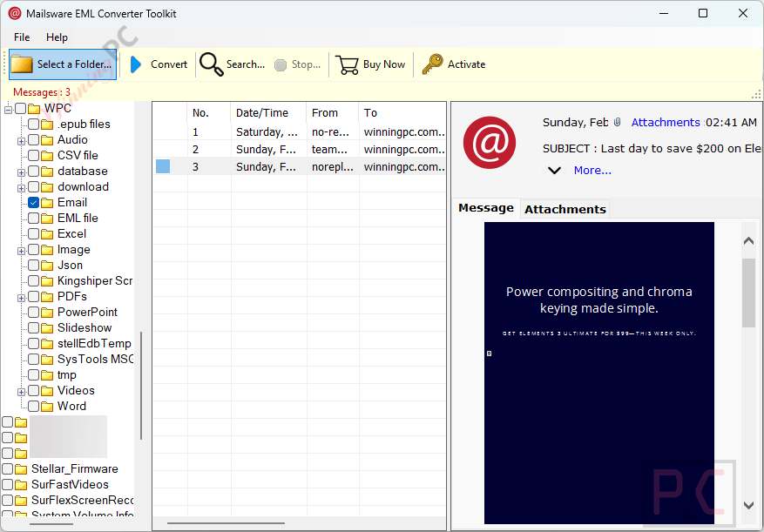This screenshot has height=532, width=764.
Task: Switch to the Message tab
Action: coord(486,208)
